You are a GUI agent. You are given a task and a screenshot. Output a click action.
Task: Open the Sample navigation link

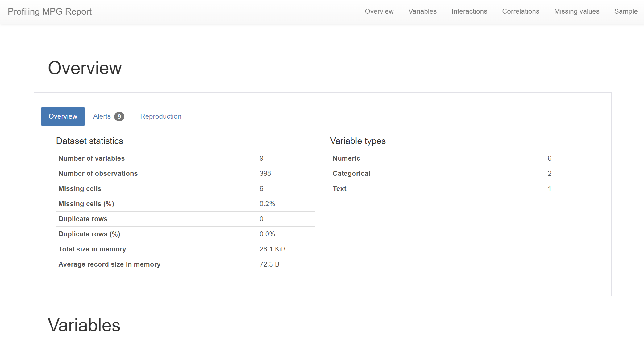pos(625,11)
